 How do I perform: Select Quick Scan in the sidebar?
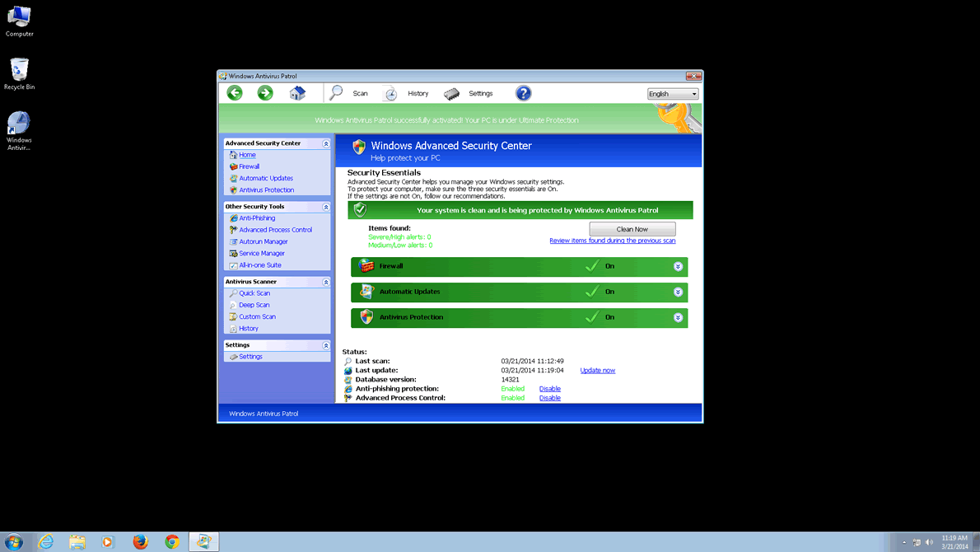click(254, 293)
